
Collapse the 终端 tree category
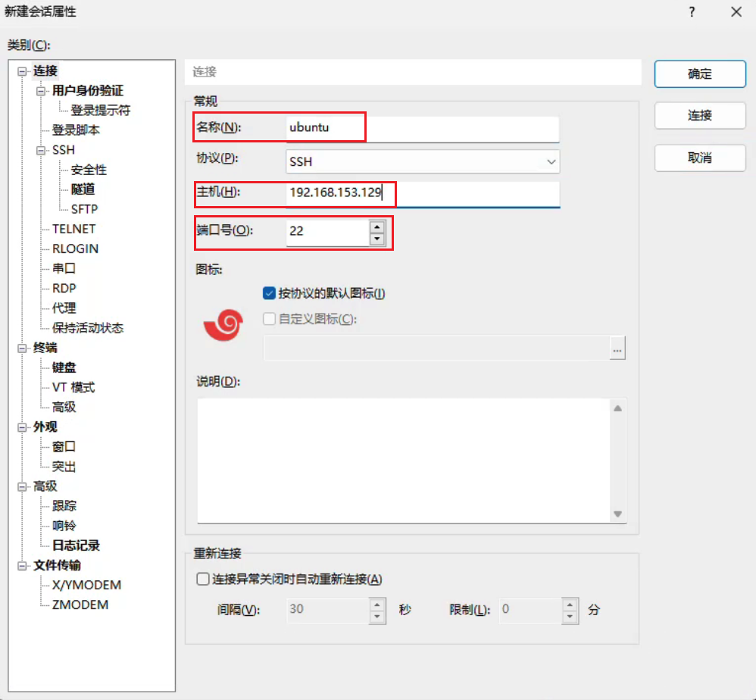point(21,348)
